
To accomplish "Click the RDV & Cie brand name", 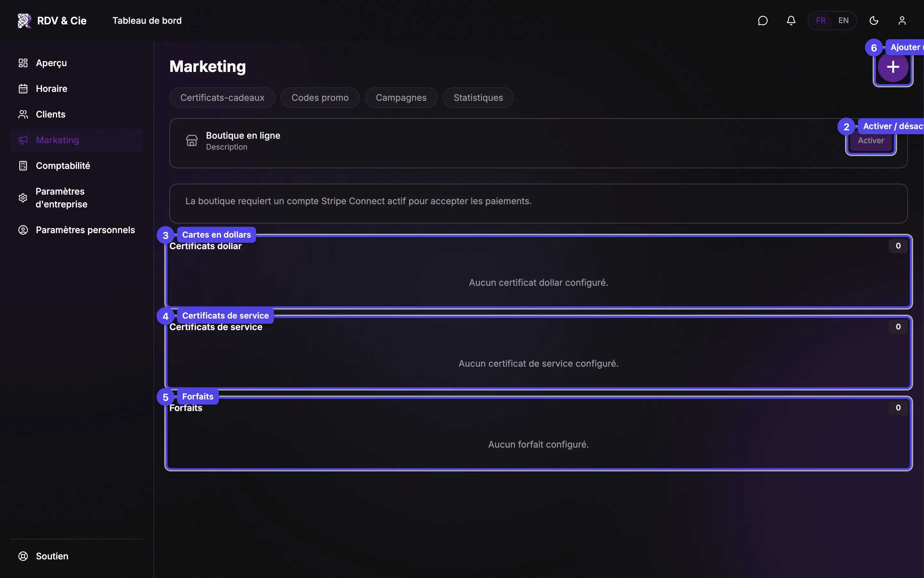I will tap(62, 21).
